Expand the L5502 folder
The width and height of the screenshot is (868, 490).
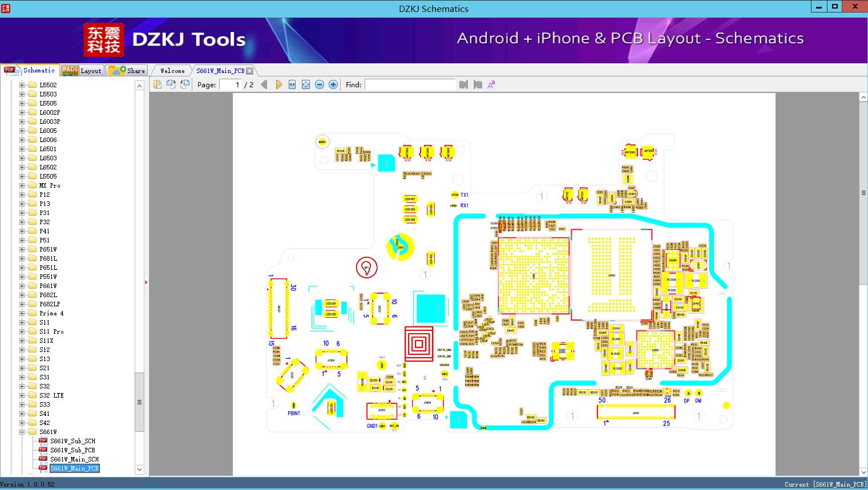[x=22, y=85]
